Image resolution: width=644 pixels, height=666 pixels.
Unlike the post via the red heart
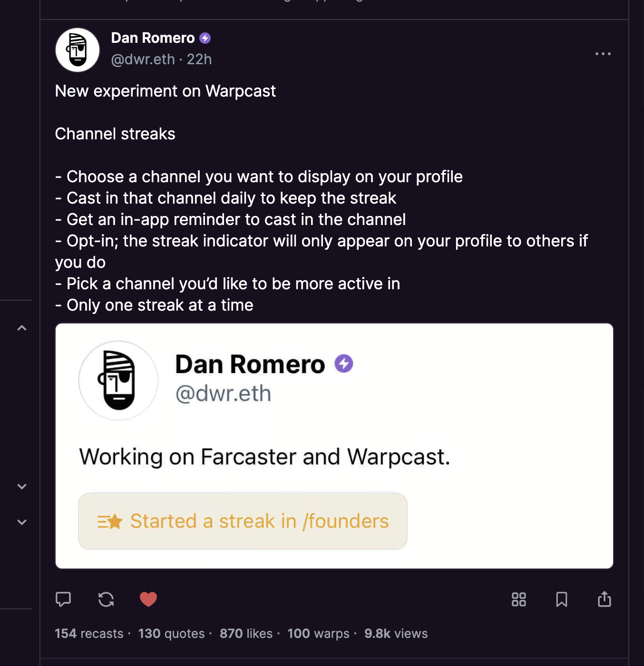pyautogui.click(x=148, y=599)
